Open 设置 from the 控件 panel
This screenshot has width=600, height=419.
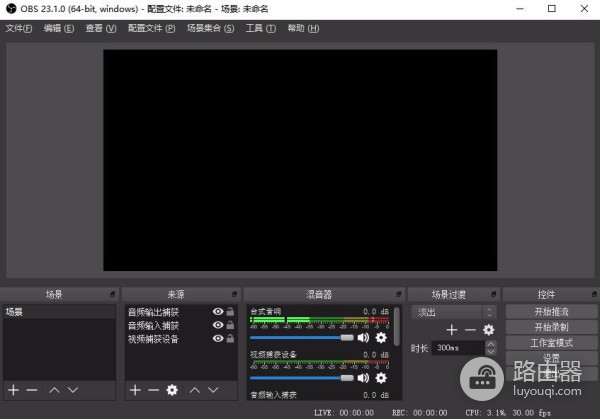coord(551,358)
